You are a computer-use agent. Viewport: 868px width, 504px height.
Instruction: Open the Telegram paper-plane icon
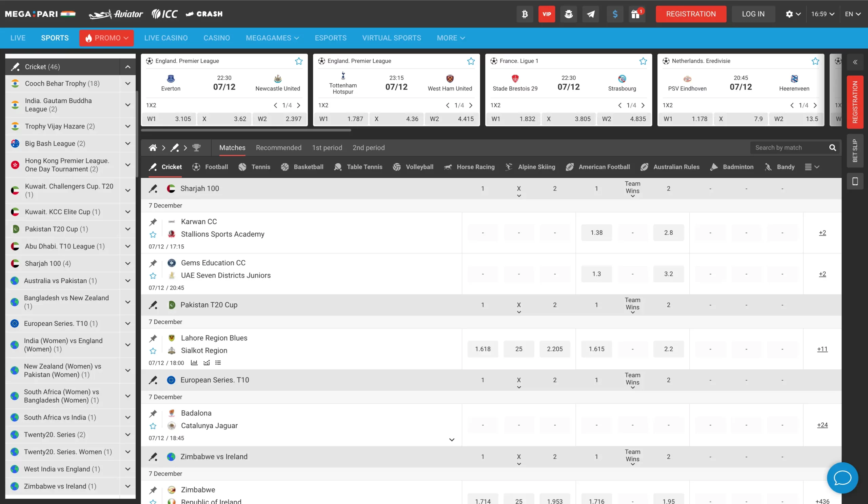[x=591, y=14]
